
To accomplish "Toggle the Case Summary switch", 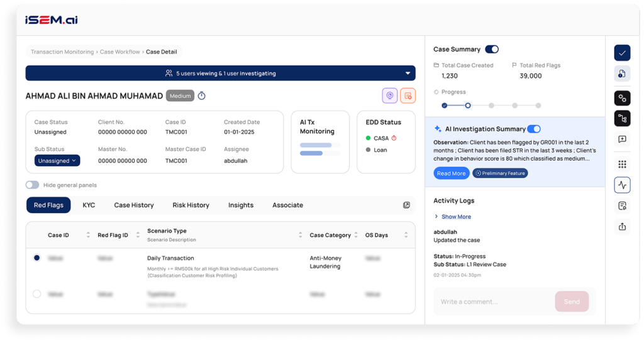I will click(x=492, y=49).
